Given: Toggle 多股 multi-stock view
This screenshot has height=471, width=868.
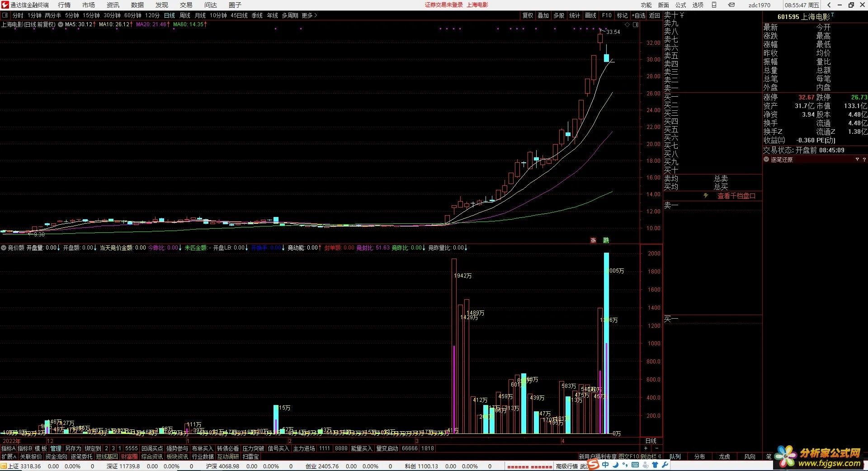Looking at the screenshot, I should 559,15.
